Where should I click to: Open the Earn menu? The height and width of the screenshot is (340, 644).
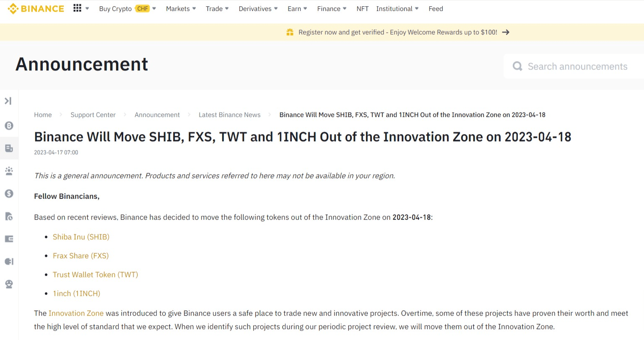tap(294, 8)
